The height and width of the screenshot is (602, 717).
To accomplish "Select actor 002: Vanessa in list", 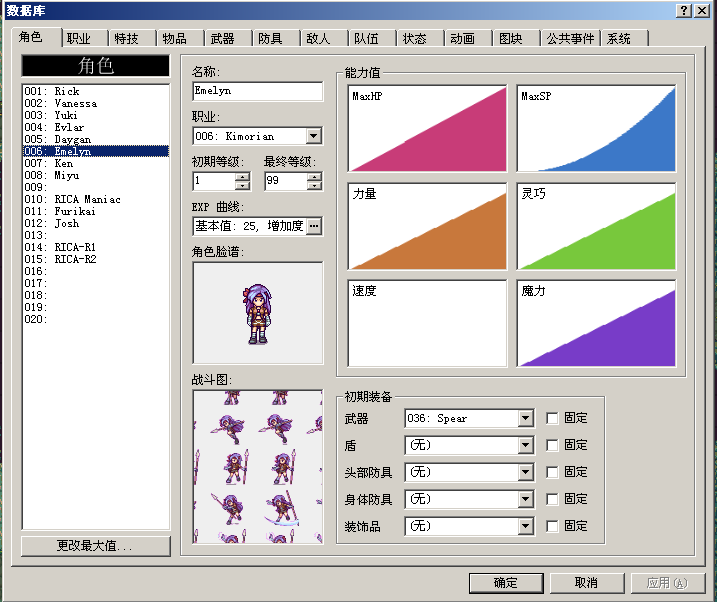I will click(96, 103).
